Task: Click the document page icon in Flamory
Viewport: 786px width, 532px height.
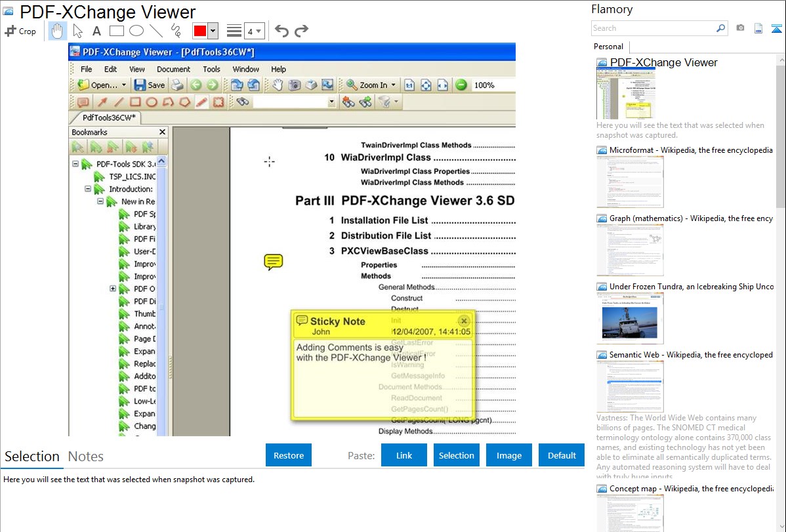Action: 758,29
